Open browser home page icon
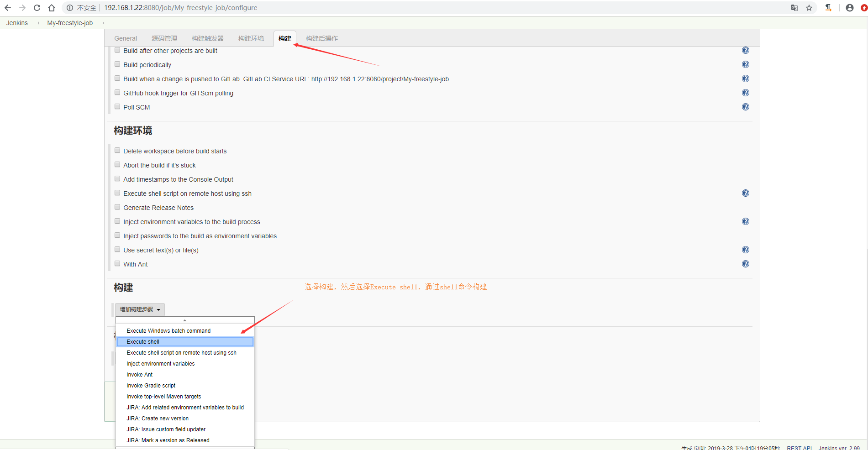Viewport: 868px width, 450px height. pos(52,8)
